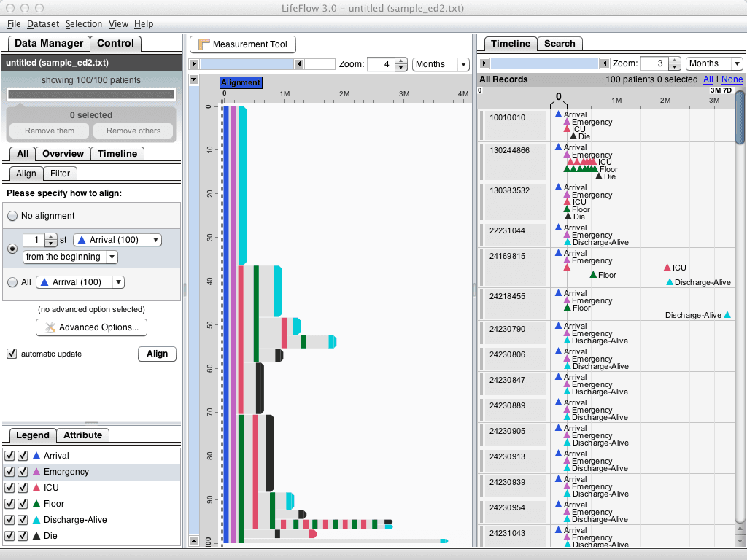
Task: Click the zoom stepper up arrow
Action: point(400,61)
